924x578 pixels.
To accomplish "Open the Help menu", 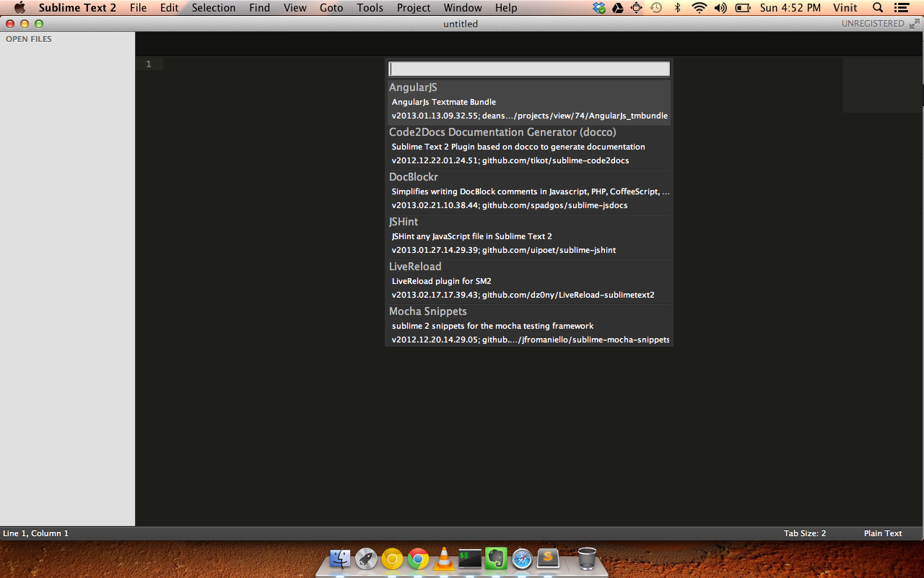I will [506, 8].
